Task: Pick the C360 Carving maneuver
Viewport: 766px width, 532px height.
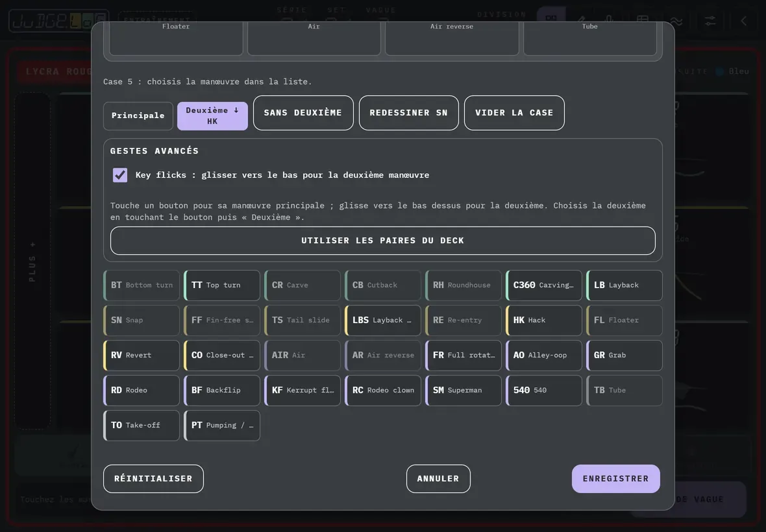Action: 544,285
